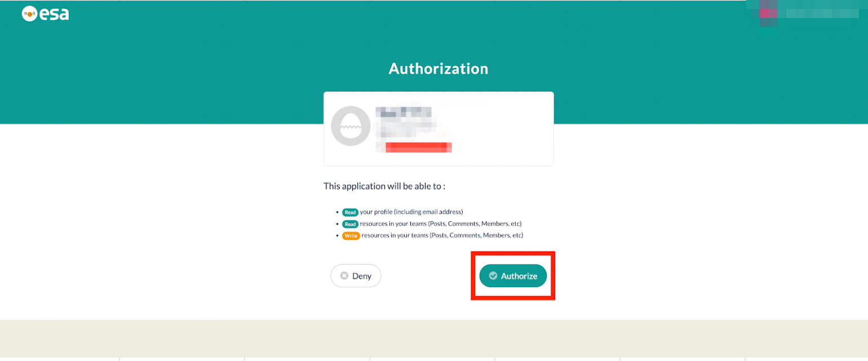Click the Write "resources in your teams" text

(442, 235)
